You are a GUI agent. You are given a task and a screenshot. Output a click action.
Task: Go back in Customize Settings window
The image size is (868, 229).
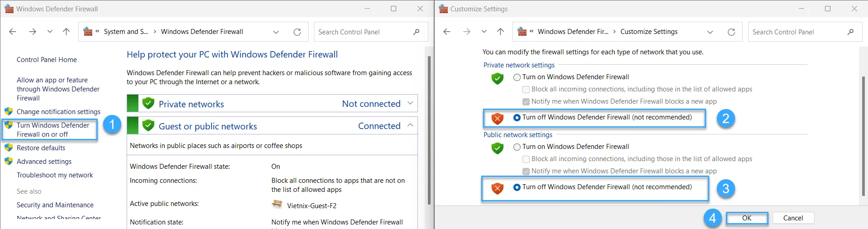pyautogui.click(x=447, y=32)
